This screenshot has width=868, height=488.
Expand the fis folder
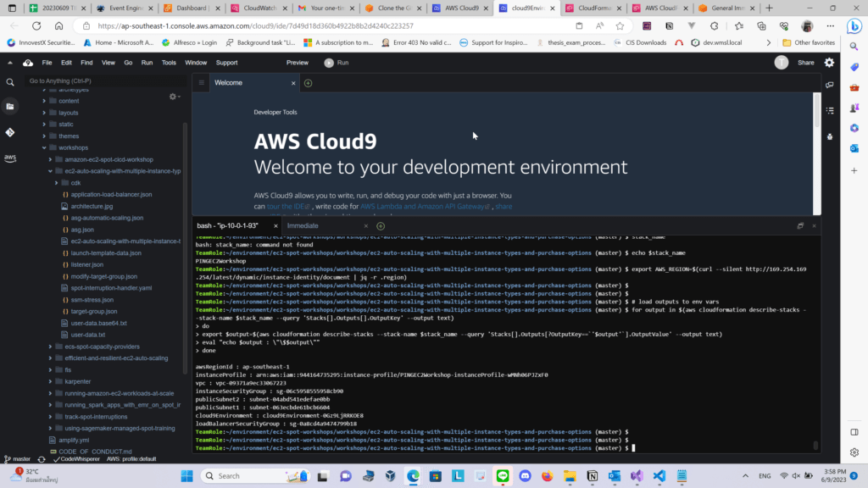tap(50, 369)
